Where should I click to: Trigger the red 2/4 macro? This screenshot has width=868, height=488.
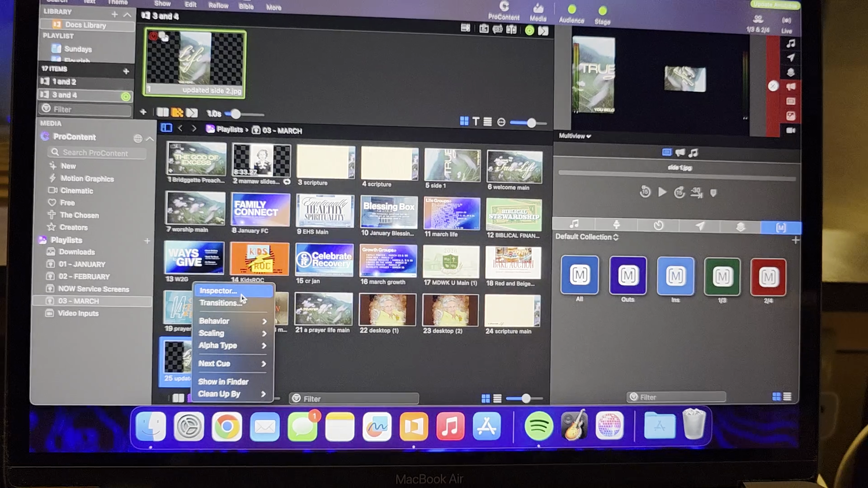[768, 277]
